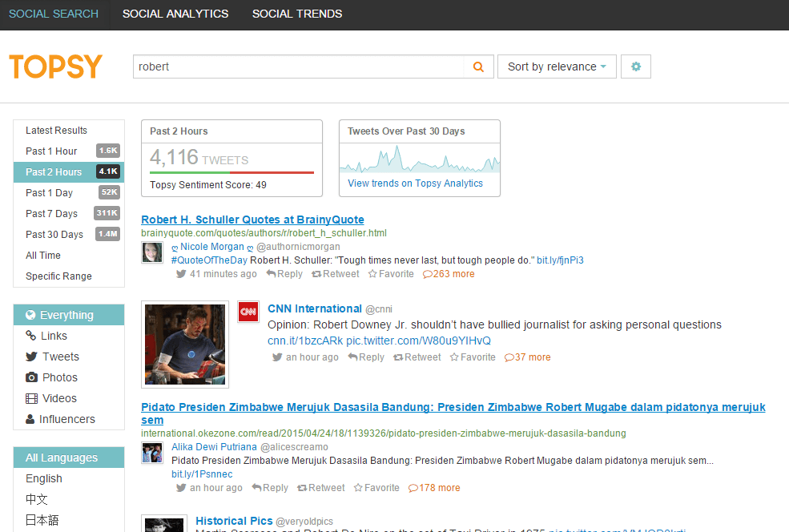Favorite the CNN International tweet
Screen dimensions: 789x532
click(x=473, y=357)
